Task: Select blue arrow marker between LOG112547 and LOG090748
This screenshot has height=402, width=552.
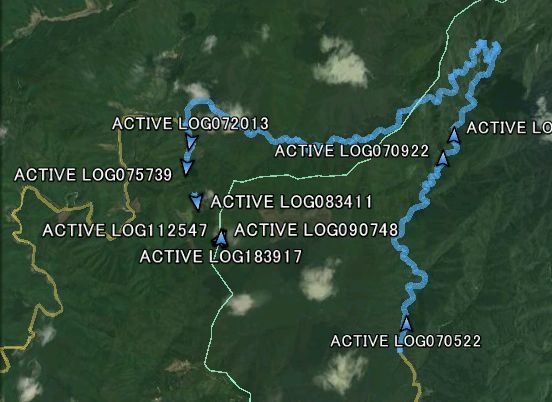Action: 220,238
